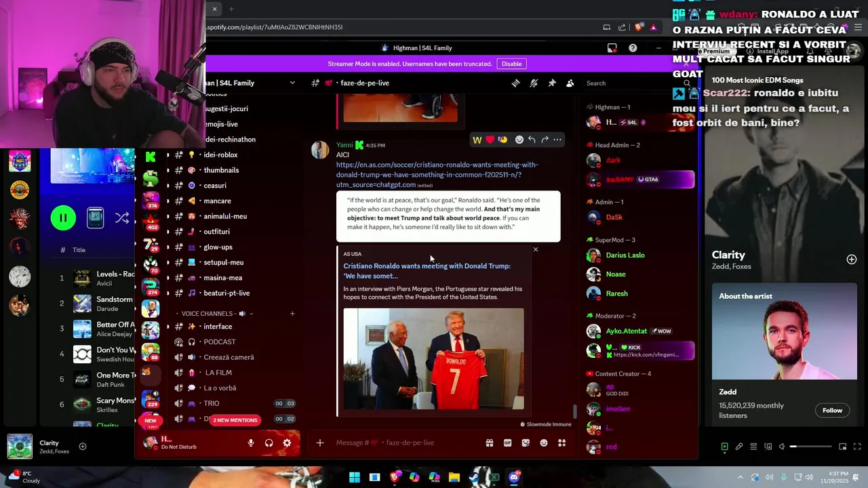This screenshot has height=488, width=868.
Task: Adjust the Spotify volume slider
Action: point(810,447)
